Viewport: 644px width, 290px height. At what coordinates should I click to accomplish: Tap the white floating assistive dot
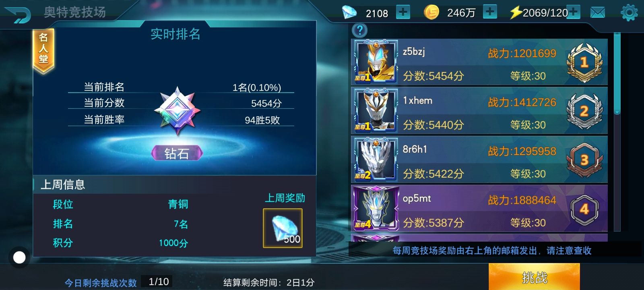19,257
